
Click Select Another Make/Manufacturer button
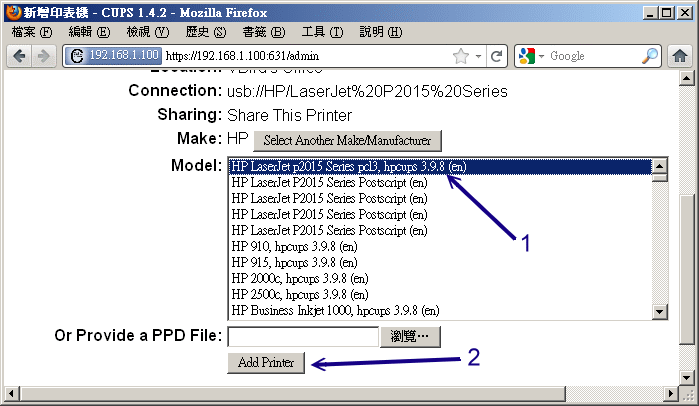tap(347, 139)
